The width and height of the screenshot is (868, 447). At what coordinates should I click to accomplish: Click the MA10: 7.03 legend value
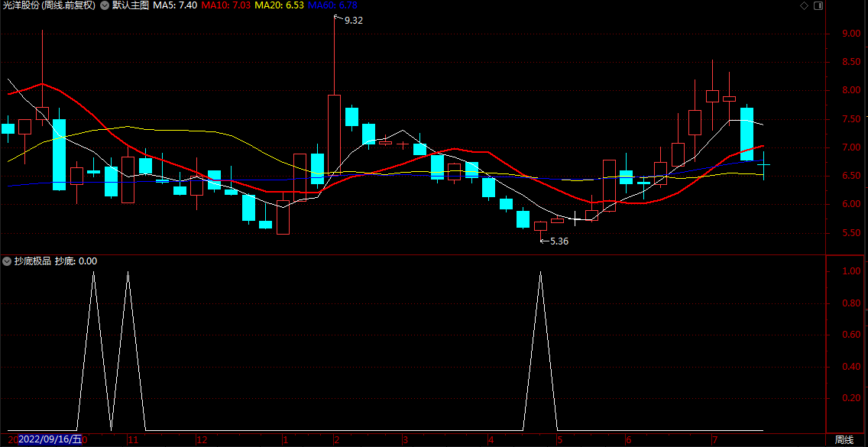[226, 5]
